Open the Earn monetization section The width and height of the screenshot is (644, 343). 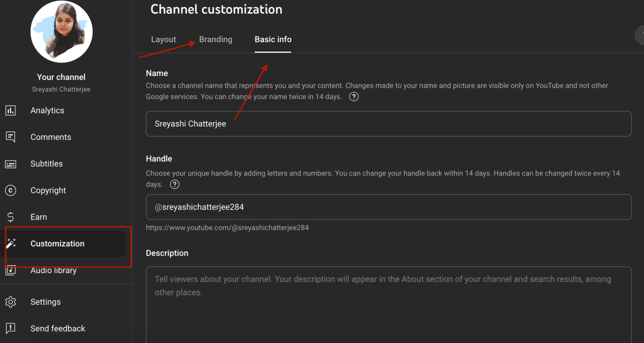pyautogui.click(x=38, y=217)
